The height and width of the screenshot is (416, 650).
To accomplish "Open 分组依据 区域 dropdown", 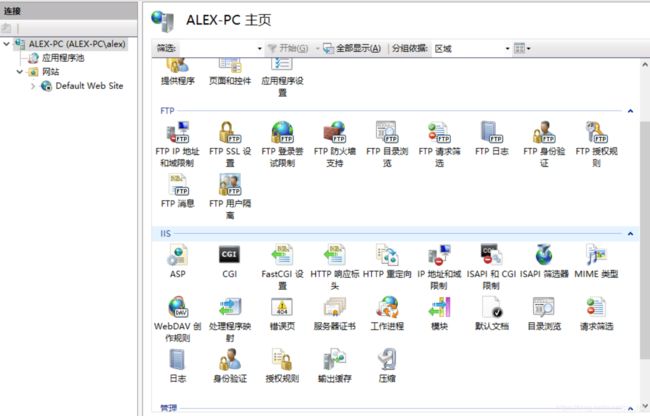I will pyautogui.click(x=507, y=48).
